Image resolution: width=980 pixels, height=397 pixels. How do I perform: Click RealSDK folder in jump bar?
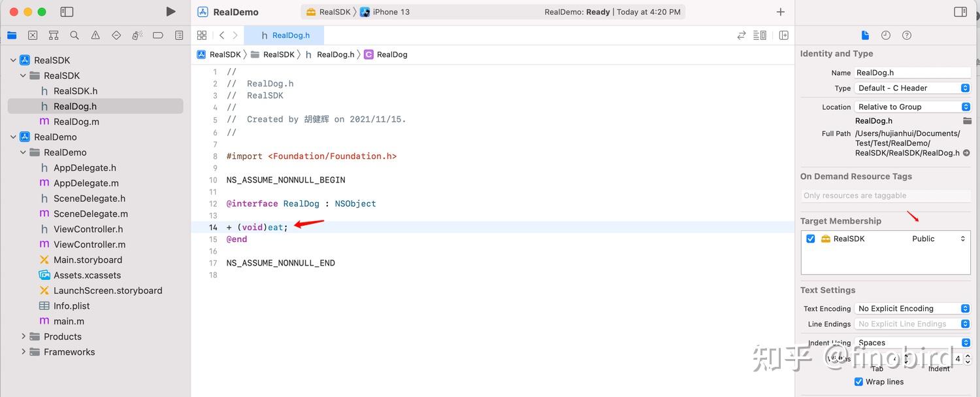272,55
